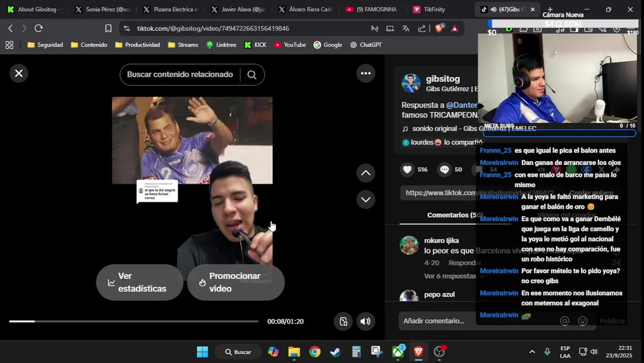Viewport: 644px width, 363px height.
Task: Mute tab audio speaker icon on Gibs tab
Action: click(x=493, y=9)
